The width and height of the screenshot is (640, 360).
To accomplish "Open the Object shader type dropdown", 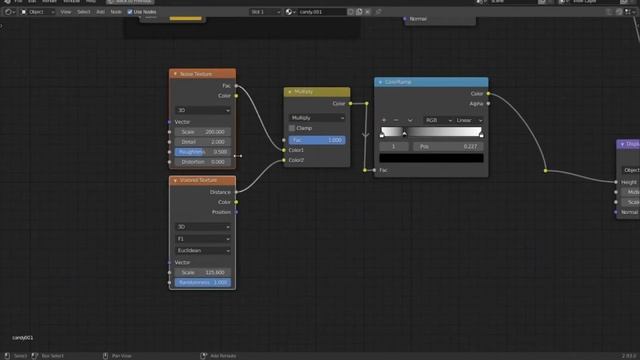I will [38, 12].
